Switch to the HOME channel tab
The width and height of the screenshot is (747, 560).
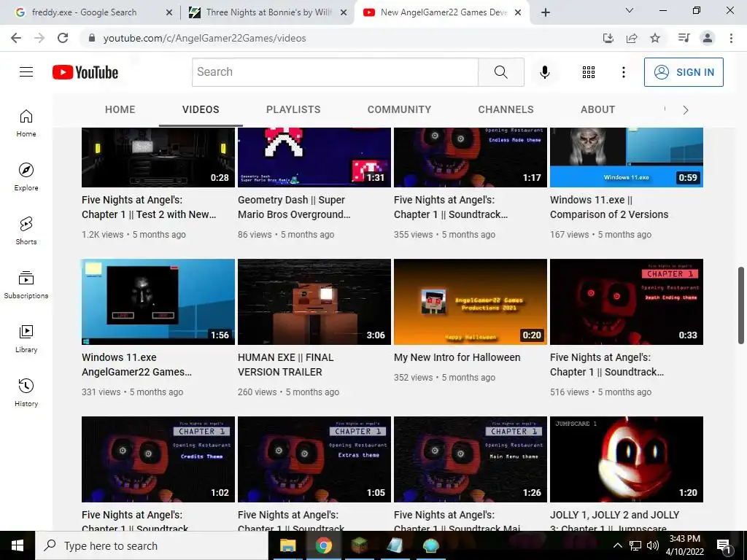(x=120, y=109)
